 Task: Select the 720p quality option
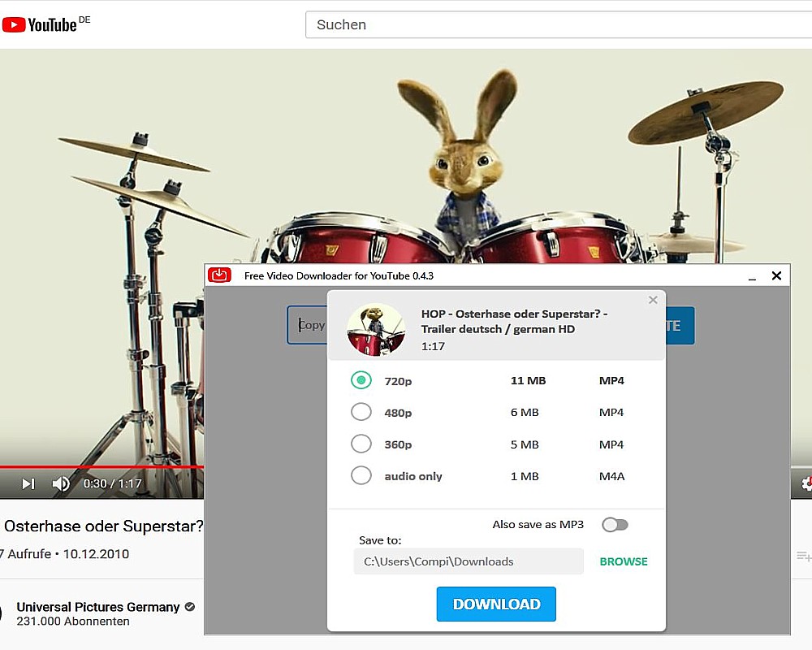[361, 380]
